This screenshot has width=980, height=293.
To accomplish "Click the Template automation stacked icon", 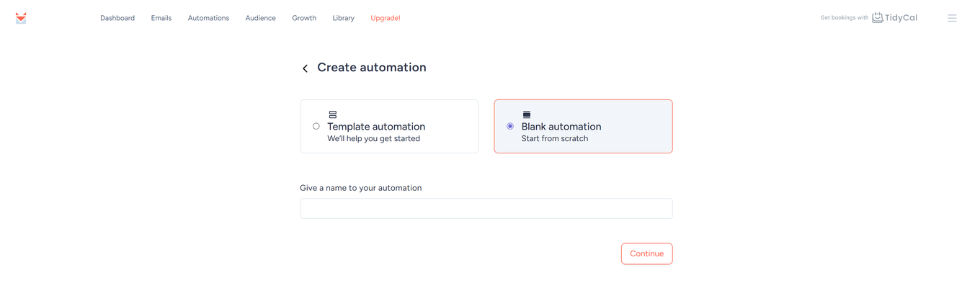I will (332, 114).
